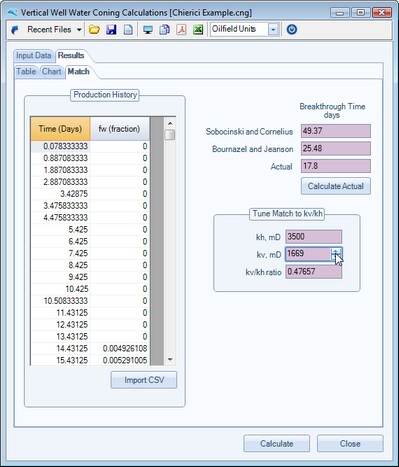Viewport: 399px width, 467px height.
Task: Open the Recent Files dropdown arrow
Action: 79,30
